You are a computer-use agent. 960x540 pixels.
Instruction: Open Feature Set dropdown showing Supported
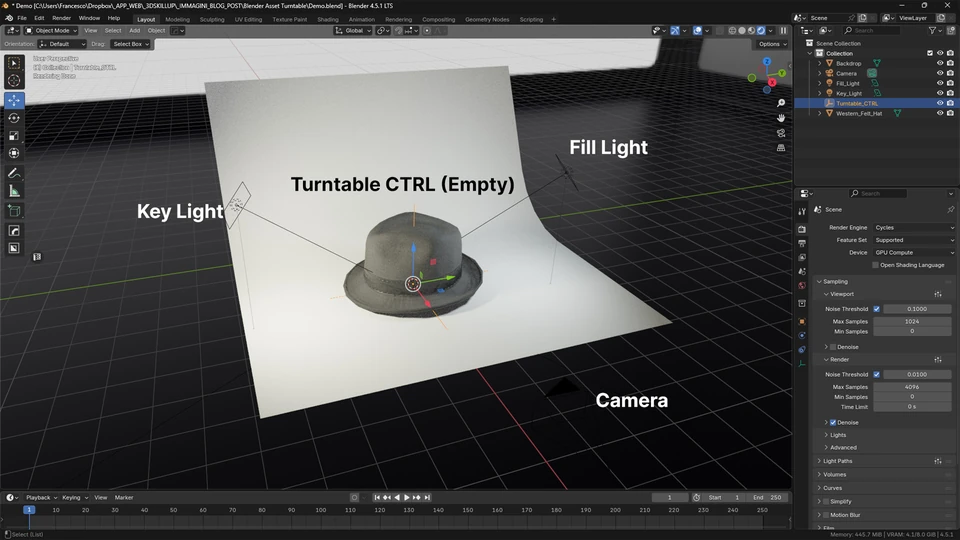tap(914, 240)
